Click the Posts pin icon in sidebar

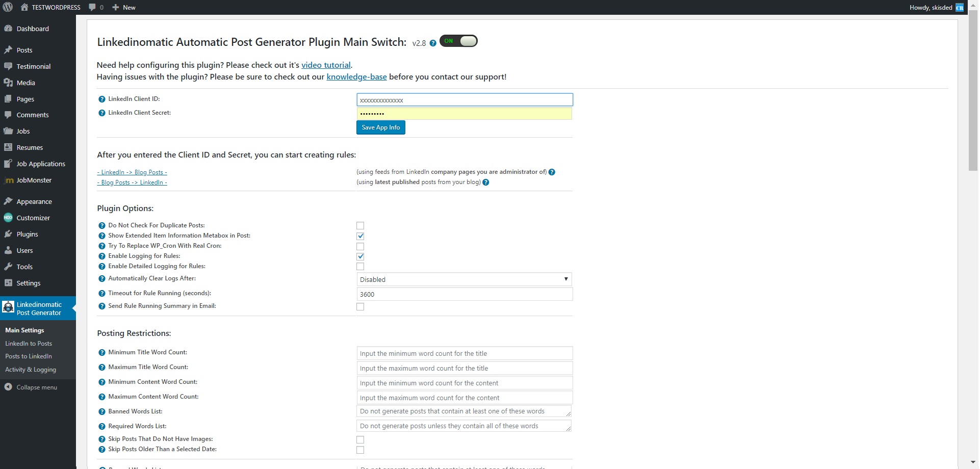[x=8, y=50]
